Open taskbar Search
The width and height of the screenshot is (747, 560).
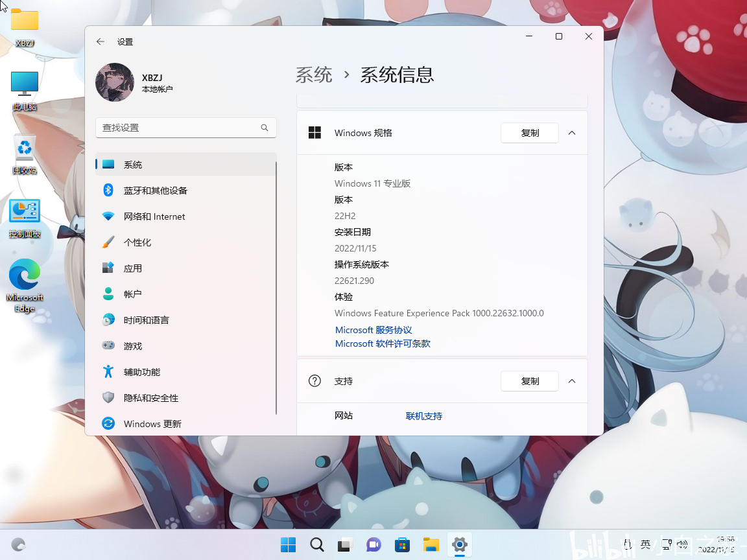[x=317, y=544]
